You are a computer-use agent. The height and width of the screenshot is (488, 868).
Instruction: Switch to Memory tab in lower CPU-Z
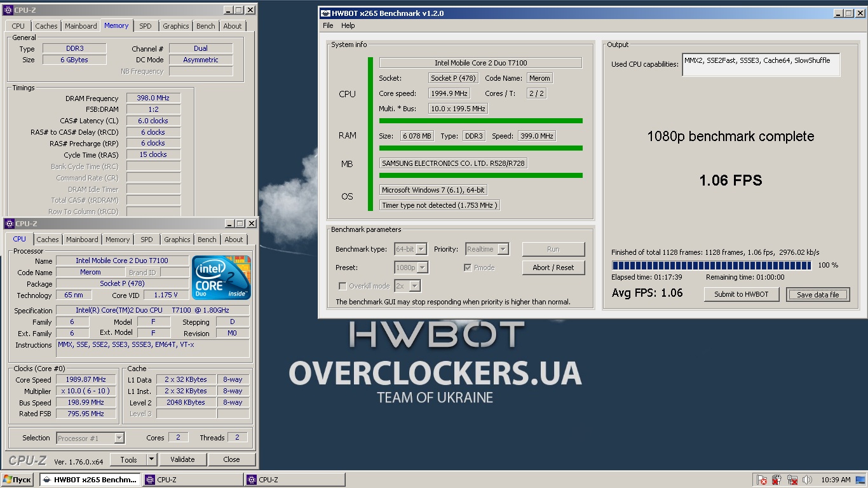tap(118, 240)
